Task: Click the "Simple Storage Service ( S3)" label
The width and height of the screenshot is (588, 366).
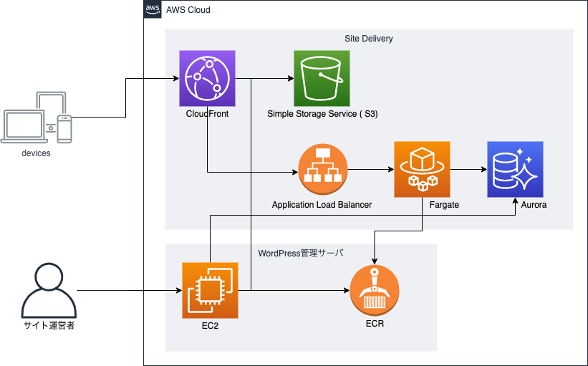Action: [x=322, y=114]
